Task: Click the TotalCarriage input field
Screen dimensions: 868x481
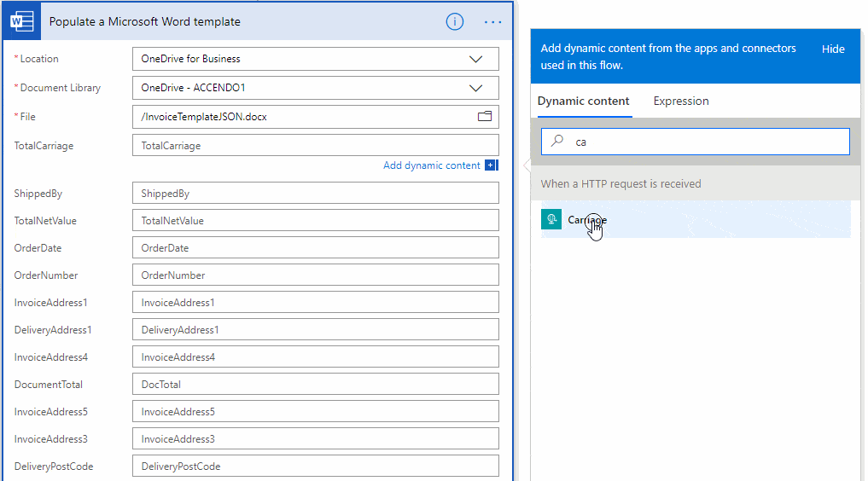Action: click(x=316, y=145)
